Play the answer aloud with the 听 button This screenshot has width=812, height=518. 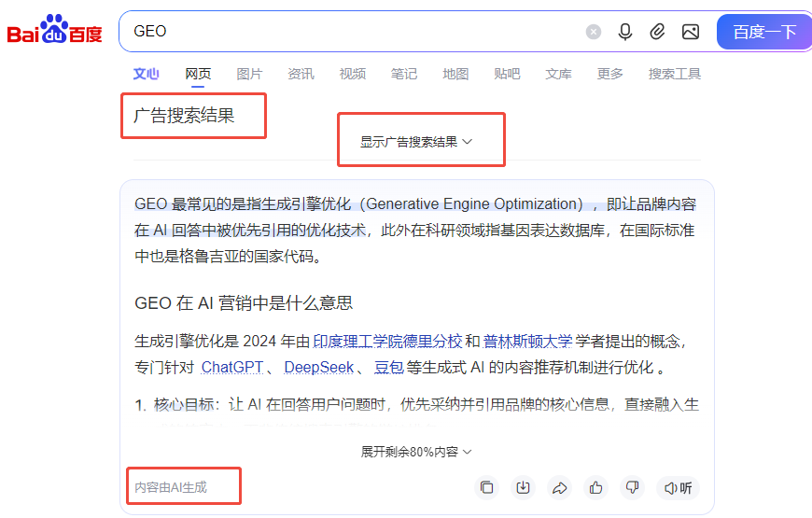[678, 487]
